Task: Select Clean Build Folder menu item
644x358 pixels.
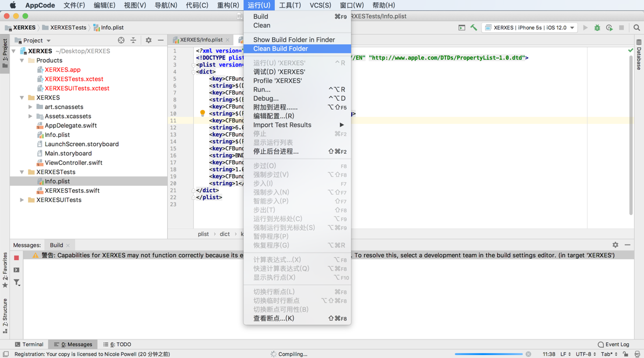Action: click(297, 48)
